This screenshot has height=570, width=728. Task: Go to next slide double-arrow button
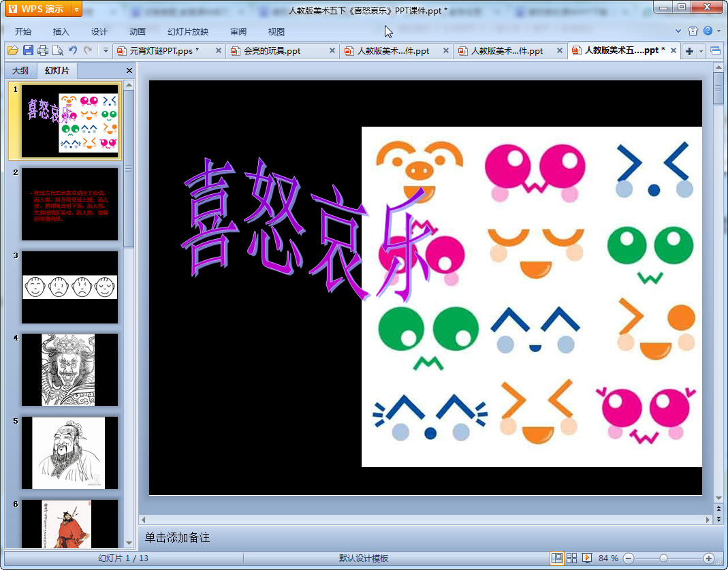pyautogui.click(x=718, y=519)
